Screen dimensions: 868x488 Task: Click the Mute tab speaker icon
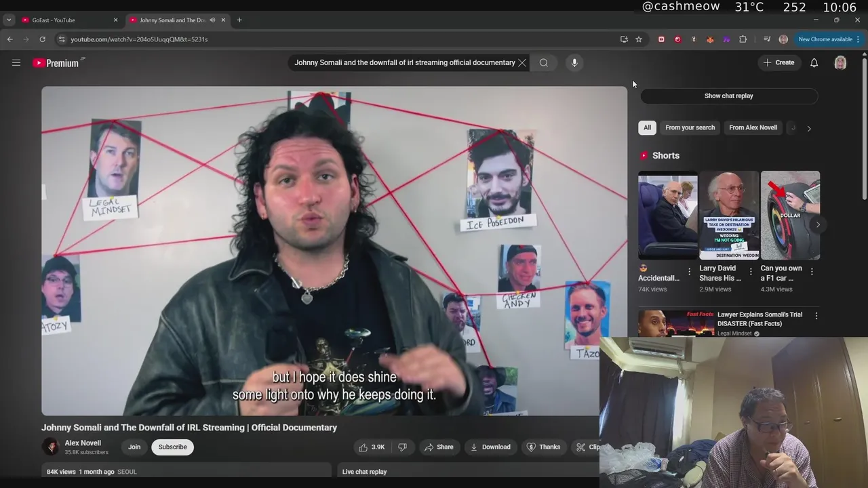click(212, 20)
